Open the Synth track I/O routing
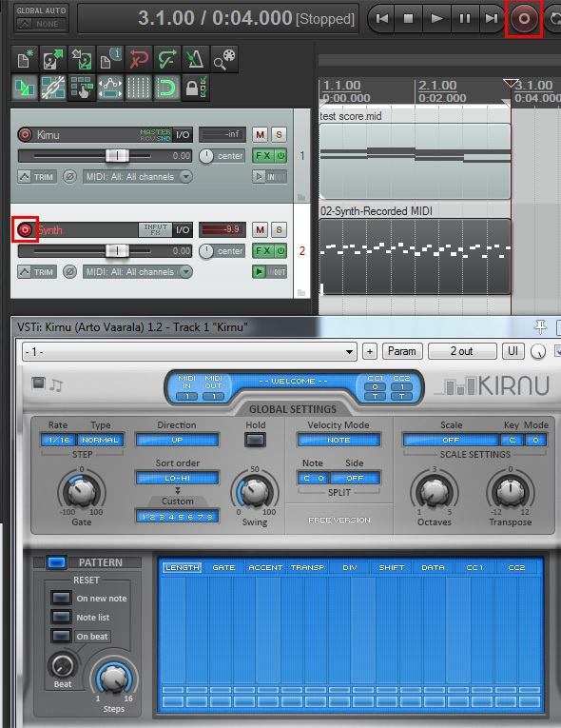The image size is (561, 728). (x=183, y=230)
